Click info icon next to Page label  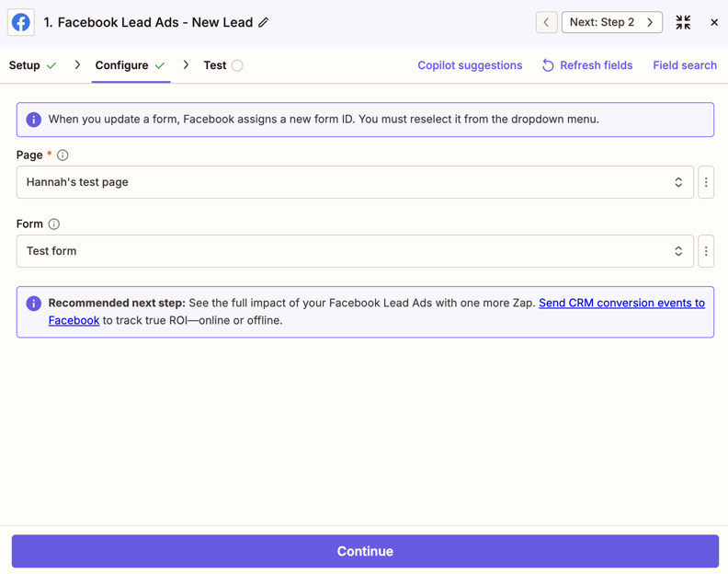click(63, 155)
